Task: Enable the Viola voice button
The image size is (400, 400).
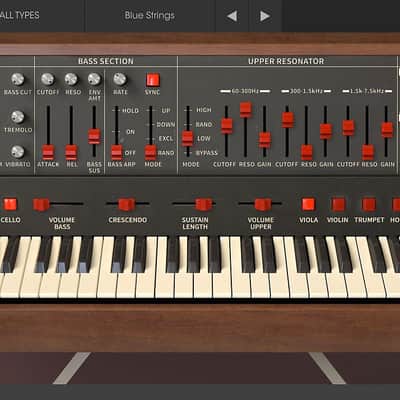Action: point(308,204)
